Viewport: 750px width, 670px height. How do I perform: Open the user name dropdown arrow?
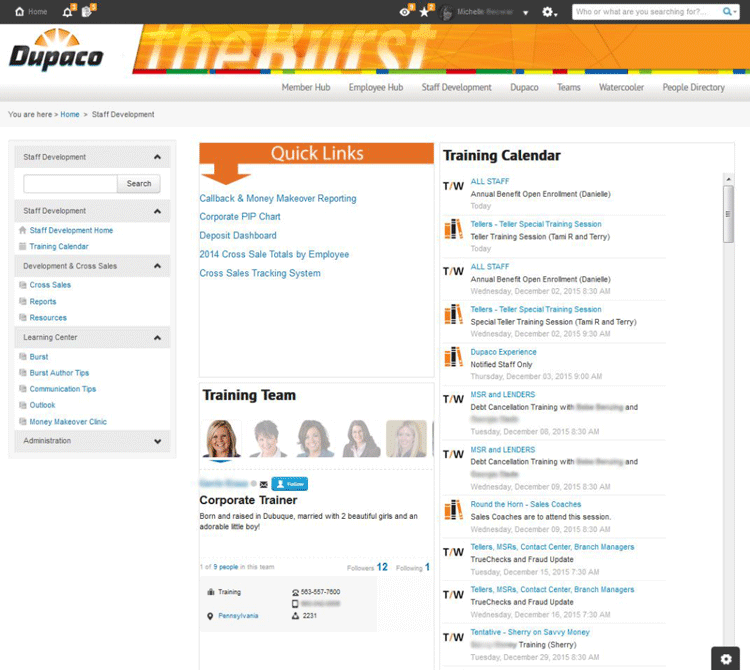click(526, 13)
